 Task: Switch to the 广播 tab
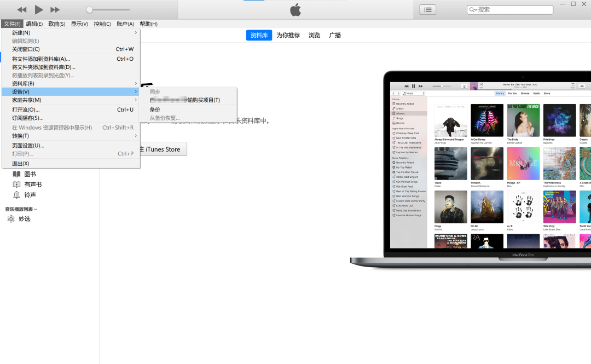335,35
